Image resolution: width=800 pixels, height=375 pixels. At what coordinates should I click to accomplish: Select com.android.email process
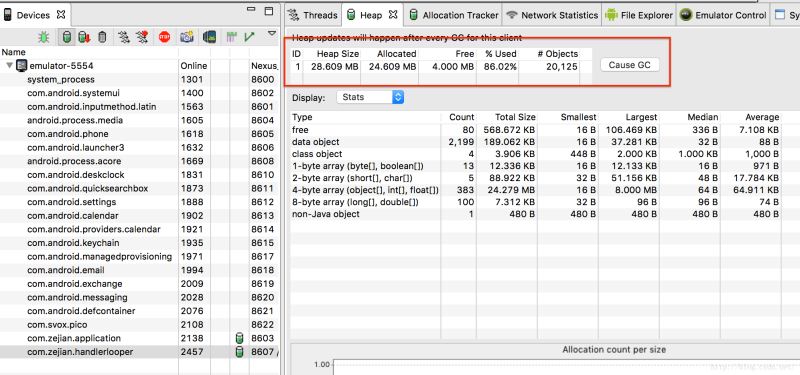click(x=140, y=270)
